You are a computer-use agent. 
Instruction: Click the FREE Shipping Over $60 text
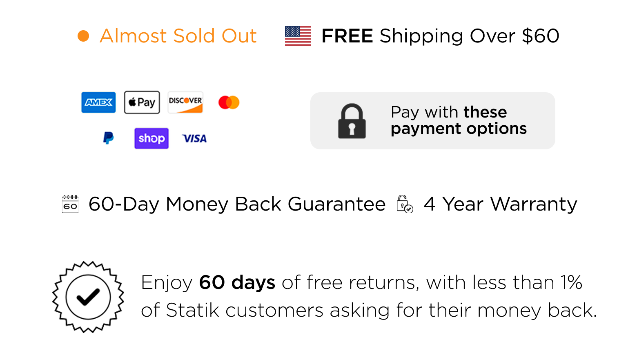(x=441, y=36)
